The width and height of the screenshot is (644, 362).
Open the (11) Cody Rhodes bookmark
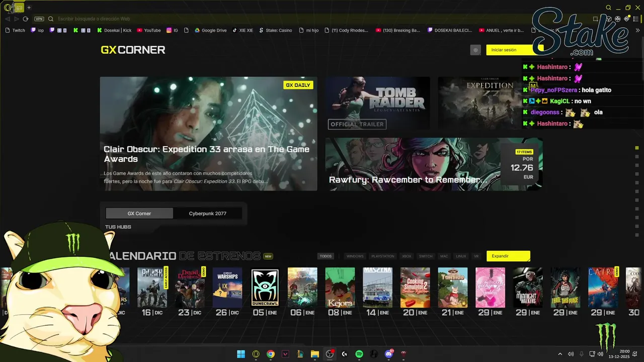point(346,30)
